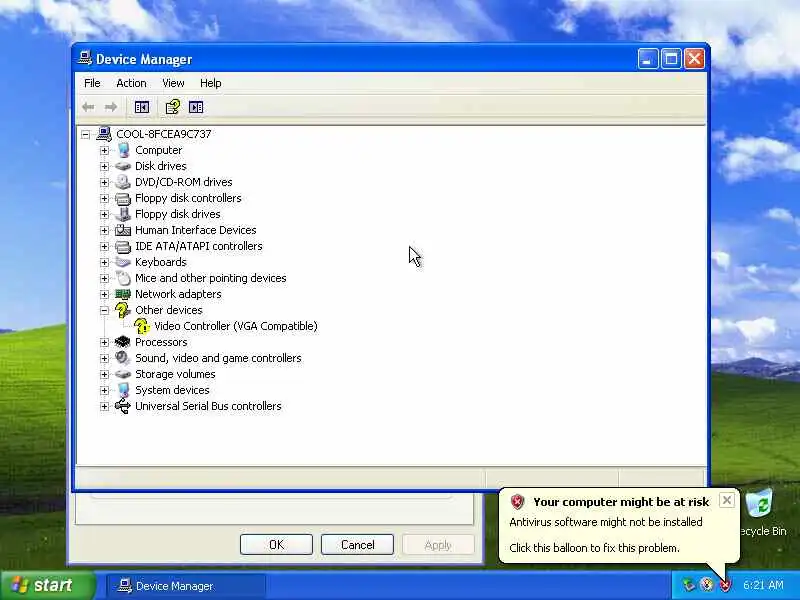Expand the Floppy disk controllers node
Screen dimensions: 800x600
point(104,198)
